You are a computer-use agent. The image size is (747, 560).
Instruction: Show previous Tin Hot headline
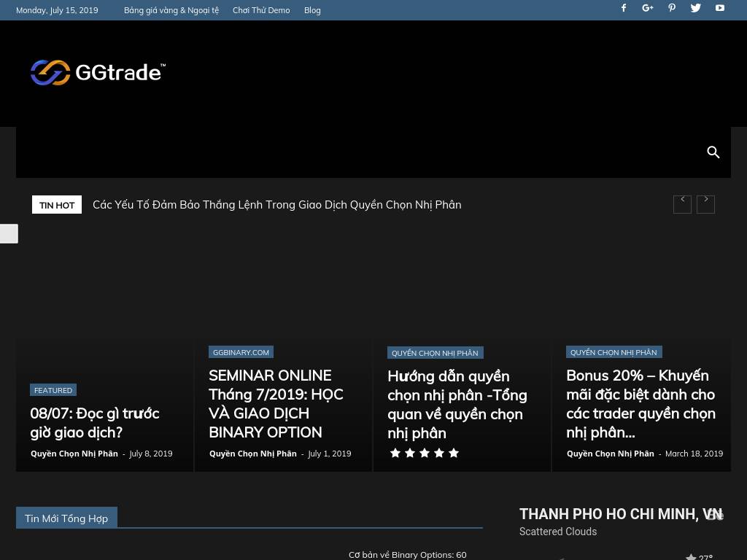(x=682, y=204)
